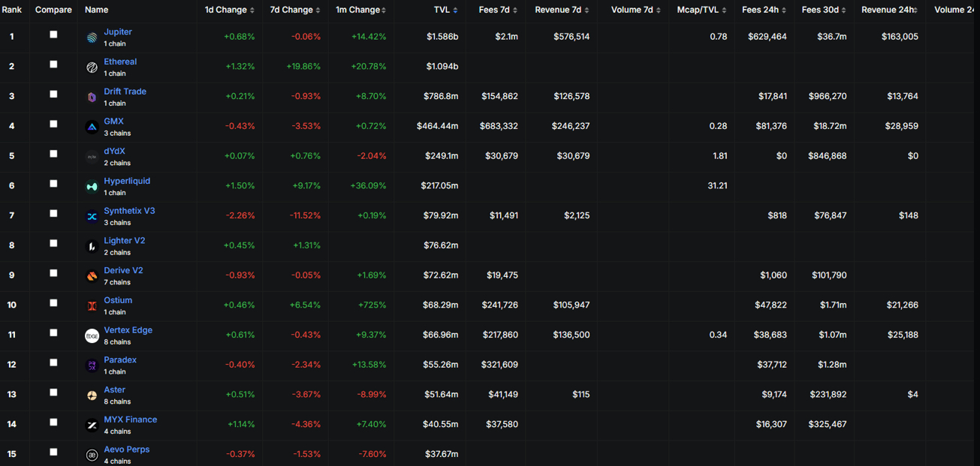Screen dimensions: 980x466
Task: Select dYdX compare checkbox
Action: click(53, 154)
